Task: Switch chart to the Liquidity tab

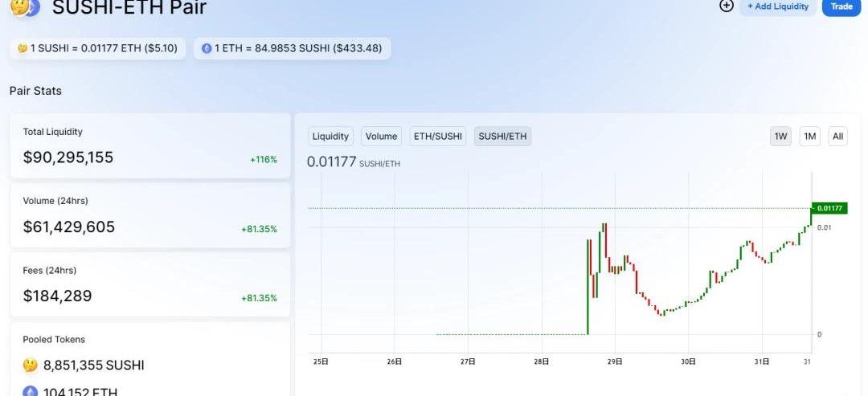Action: coord(330,137)
